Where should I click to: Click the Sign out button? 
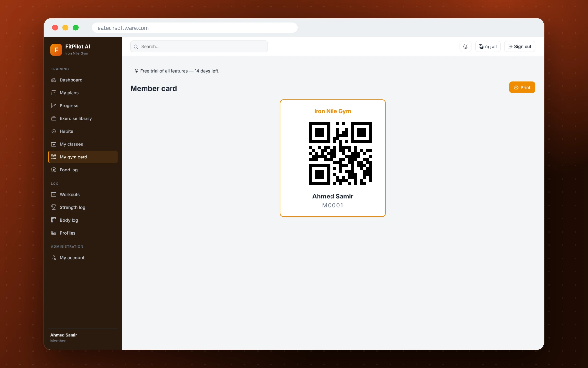click(x=519, y=46)
